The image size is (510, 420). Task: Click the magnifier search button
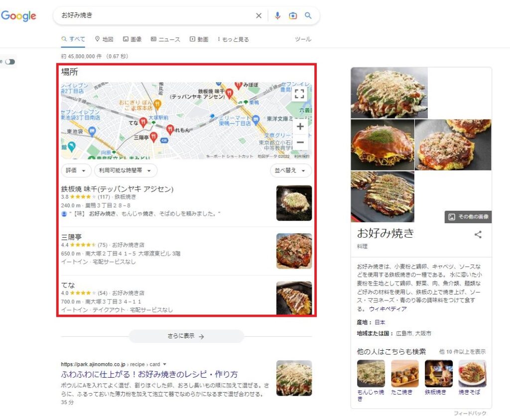click(x=308, y=15)
